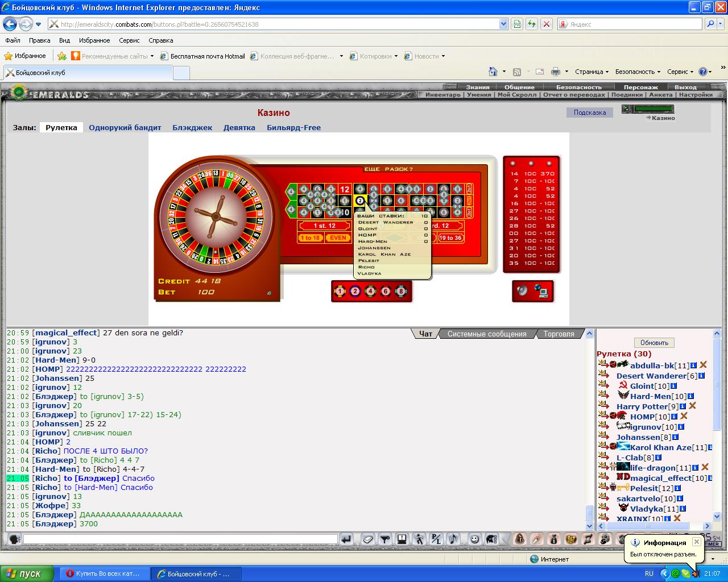Click the IE Home toolbar icon
This screenshot has height=582, width=728.
click(494, 72)
